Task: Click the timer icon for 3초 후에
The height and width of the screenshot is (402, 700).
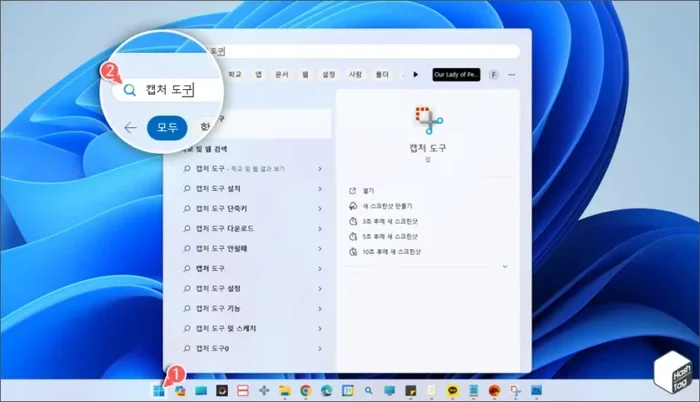Action: 353,221
